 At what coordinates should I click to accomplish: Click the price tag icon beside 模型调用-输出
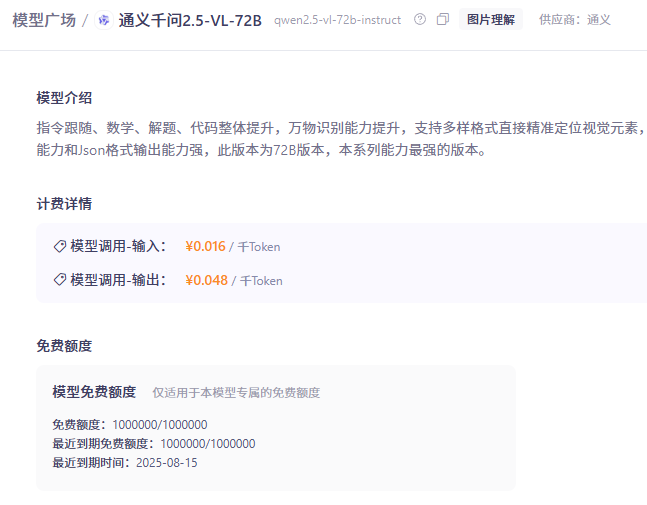[x=60, y=280]
